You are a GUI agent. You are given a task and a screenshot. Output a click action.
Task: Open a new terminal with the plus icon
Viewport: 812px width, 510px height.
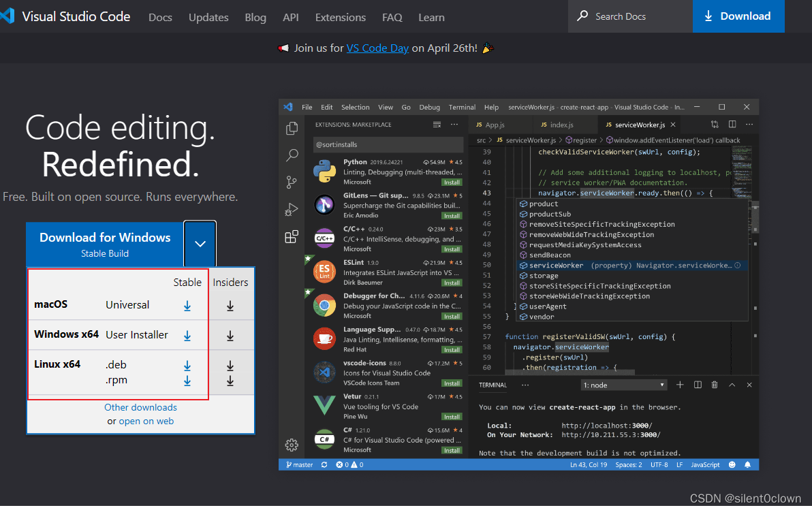[679, 385]
